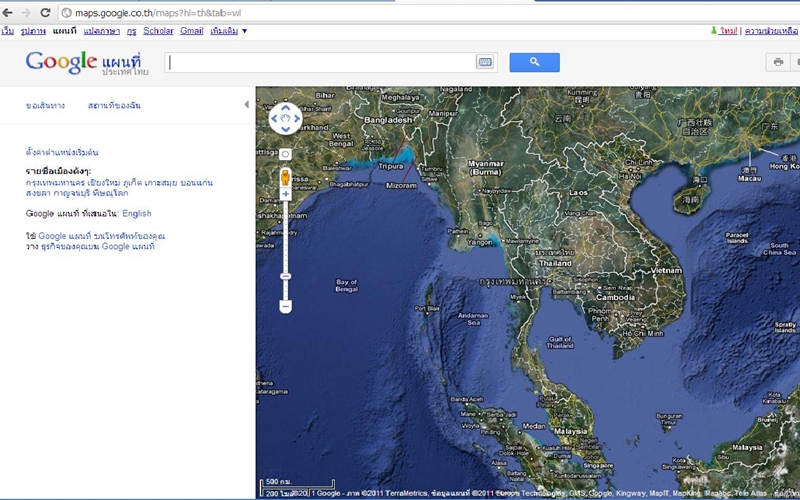Collapse the left side panel
This screenshot has height=500, width=800.
[x=247, y=105]
